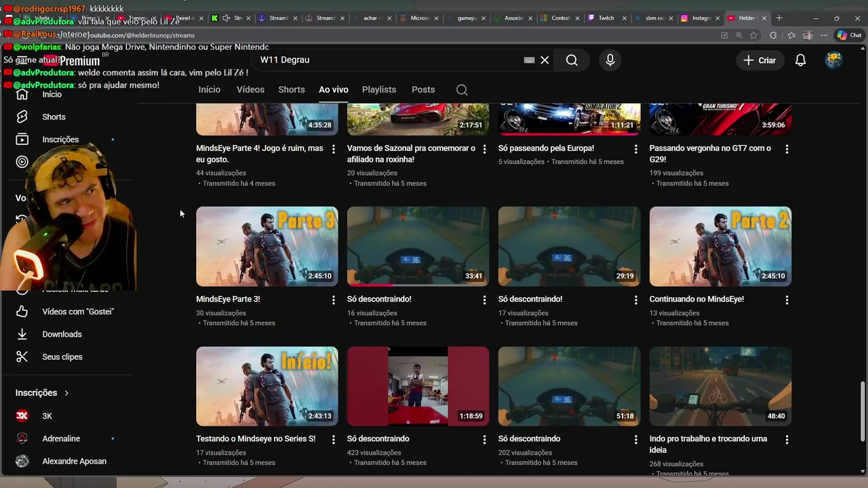Open options menu for Vamos de Sazonal video
The height and width of the screenshot is (488, 868).
point(484,149)
